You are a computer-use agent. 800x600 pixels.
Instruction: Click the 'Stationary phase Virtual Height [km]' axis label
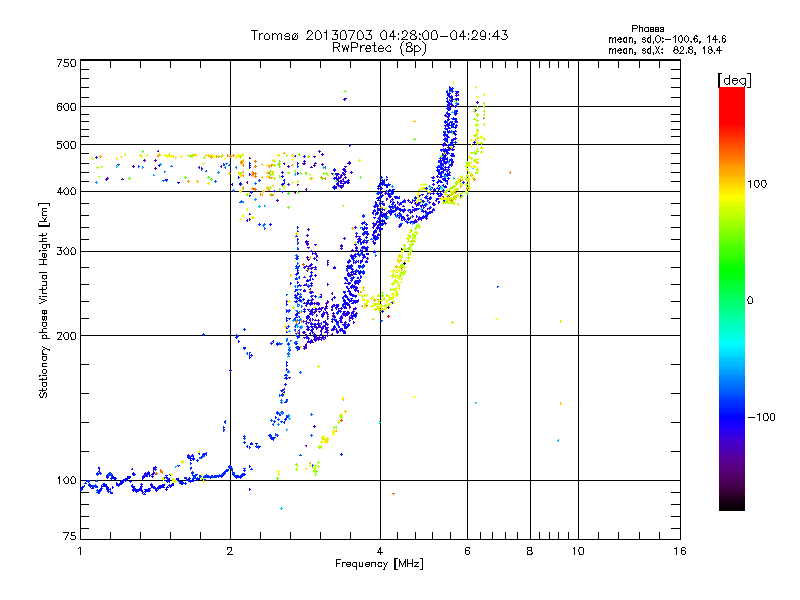point(44,300)
